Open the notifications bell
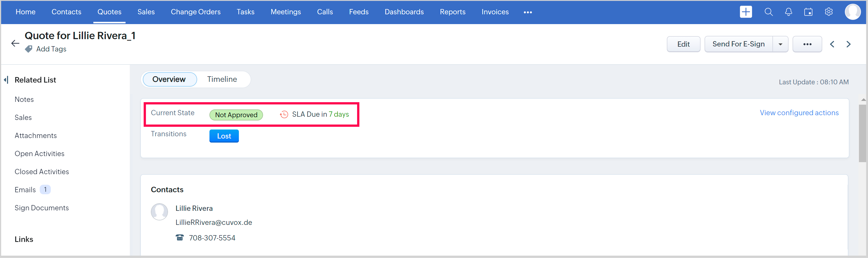The image size is (868, 258). [x=788, y=12]
